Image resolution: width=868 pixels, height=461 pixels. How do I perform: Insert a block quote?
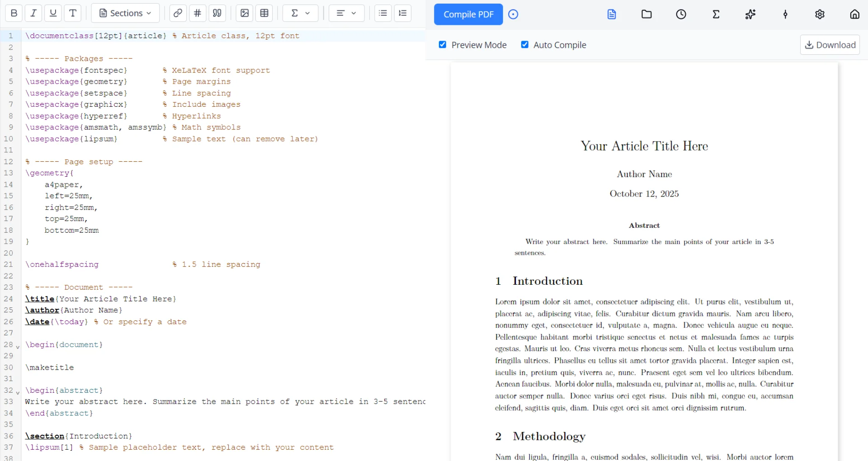click(x=217, y=13)
